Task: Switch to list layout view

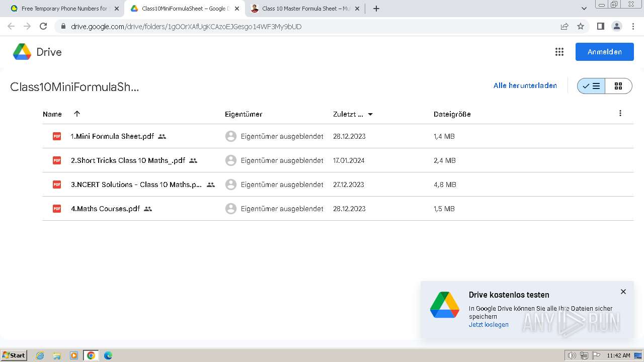Action: click(x=591, y=86)
